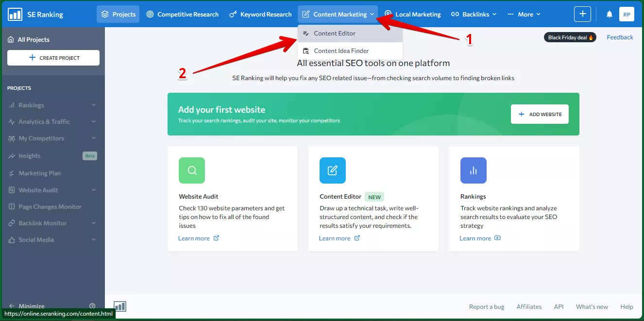Viewport: 644px width, 321px height.
Task: Click the plus button in top bar
Action: point(582,14)
